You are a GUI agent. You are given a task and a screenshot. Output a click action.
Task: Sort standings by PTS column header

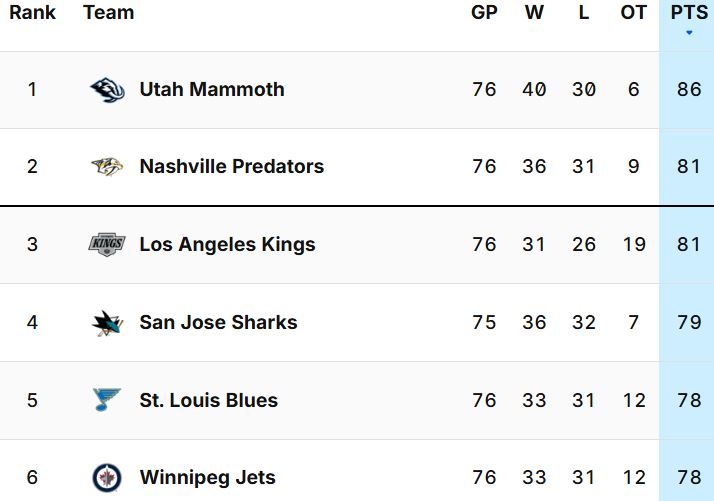coord(689,13)
